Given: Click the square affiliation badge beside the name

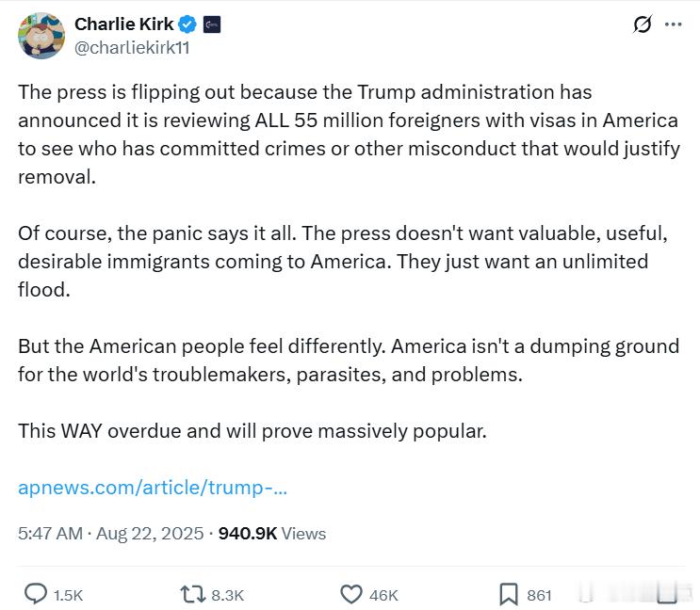Looking at the screenshot, I should 212,24.
